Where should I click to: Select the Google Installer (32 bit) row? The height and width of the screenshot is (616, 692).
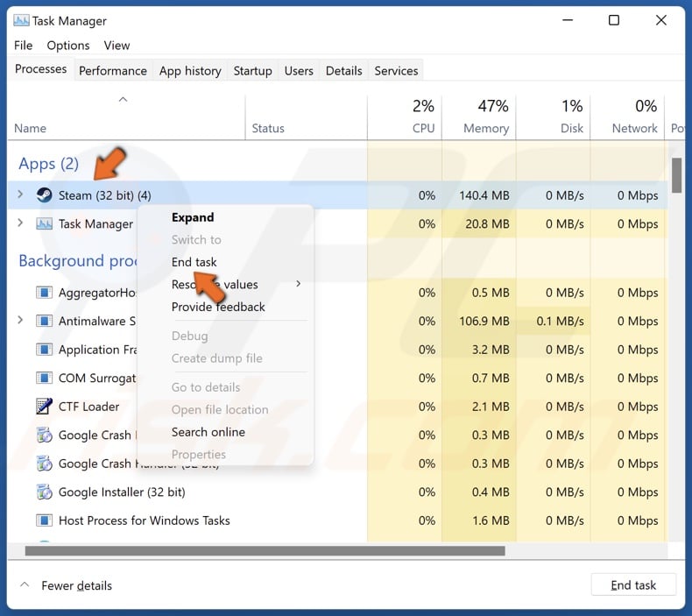pos(337,492)
